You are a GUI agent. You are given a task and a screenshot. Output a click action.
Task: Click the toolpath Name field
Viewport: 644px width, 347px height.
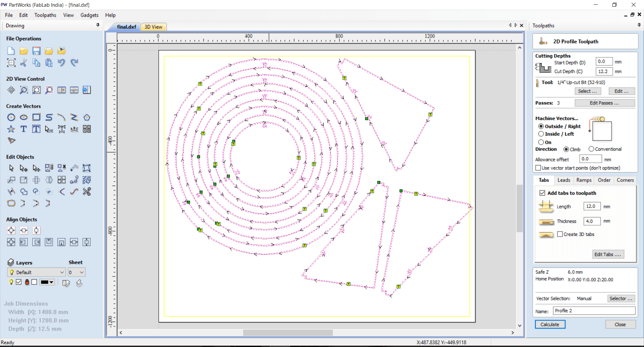coord(594,311)
